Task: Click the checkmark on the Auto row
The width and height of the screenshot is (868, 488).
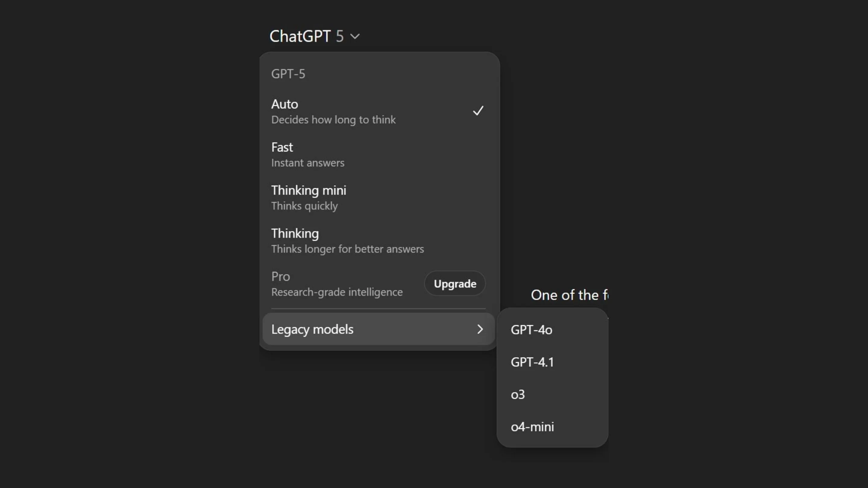Action: pyautogui.click(x=478, y=111)
